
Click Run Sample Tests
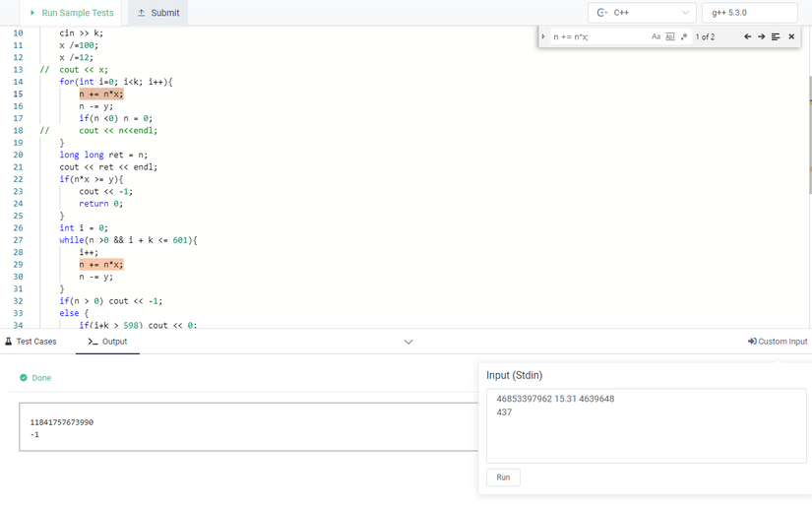tap(72, 13)
